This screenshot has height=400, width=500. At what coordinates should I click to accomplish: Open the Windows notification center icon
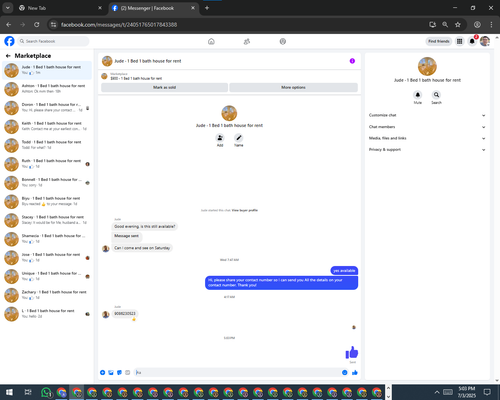(x=487, y=392)
